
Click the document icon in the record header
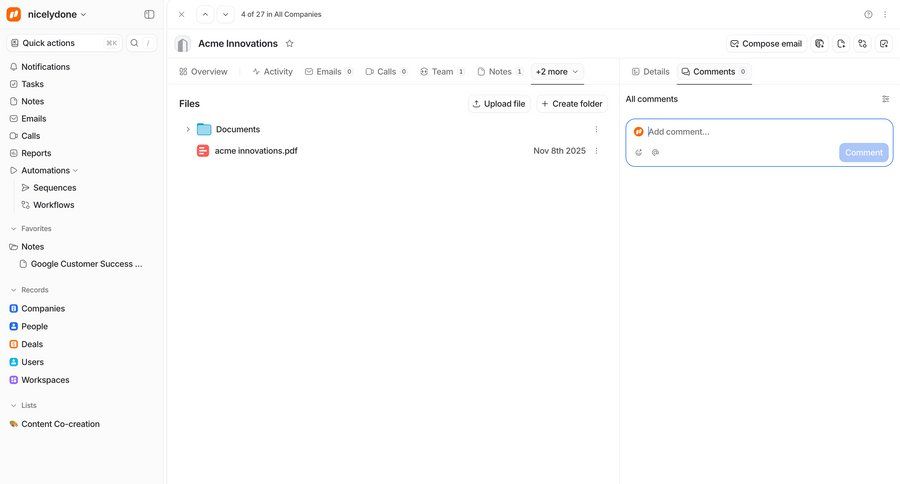841,44
